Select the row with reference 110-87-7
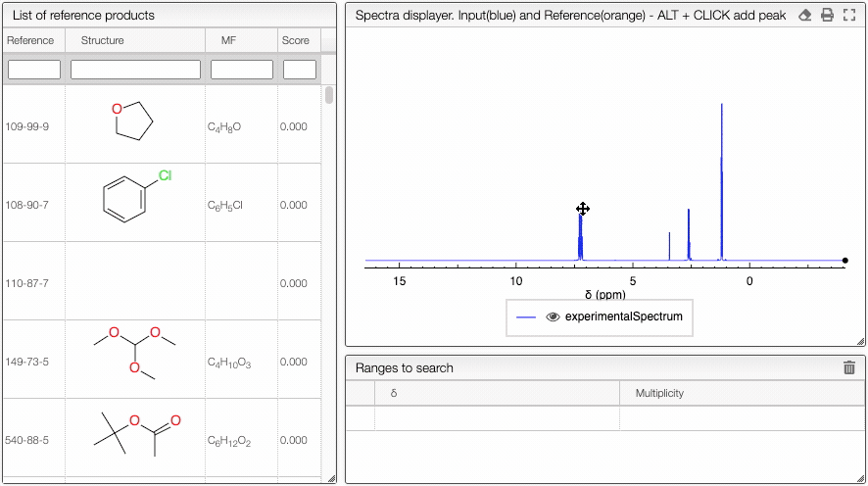This screenshot has height=486, width=868. click(162, 281)
